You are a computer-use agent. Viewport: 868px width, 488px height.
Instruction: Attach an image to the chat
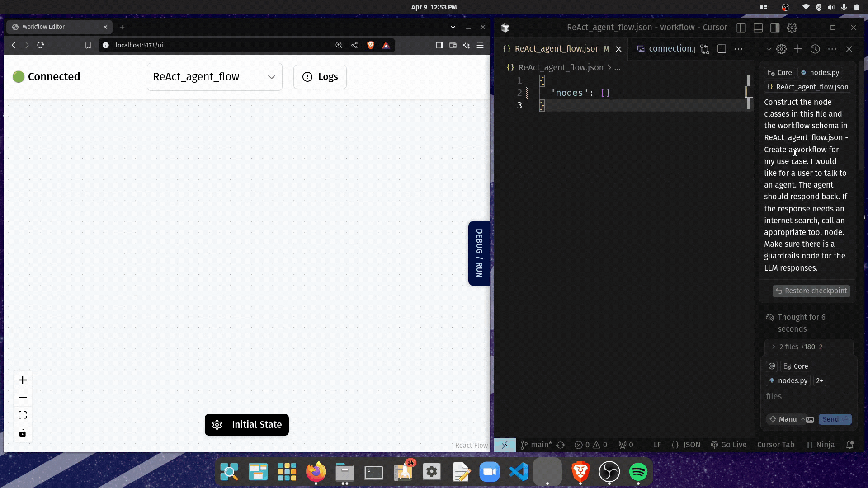click(810, 420)
